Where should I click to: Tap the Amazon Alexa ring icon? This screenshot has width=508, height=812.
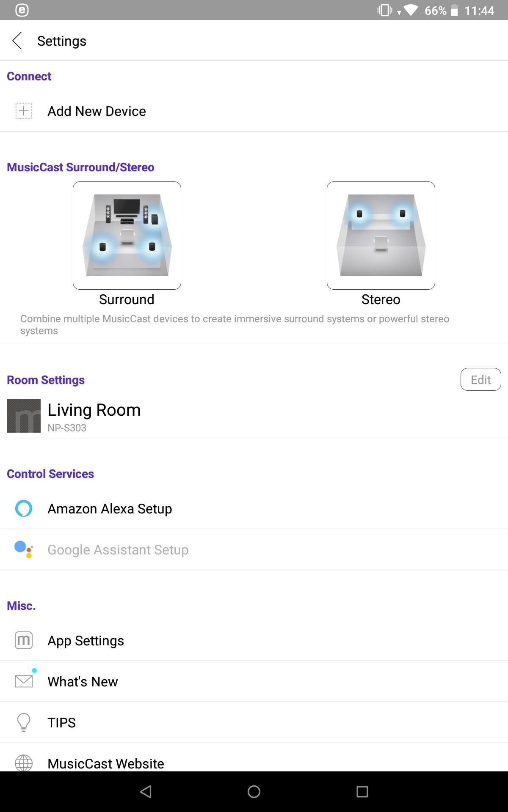coord(24,508)
